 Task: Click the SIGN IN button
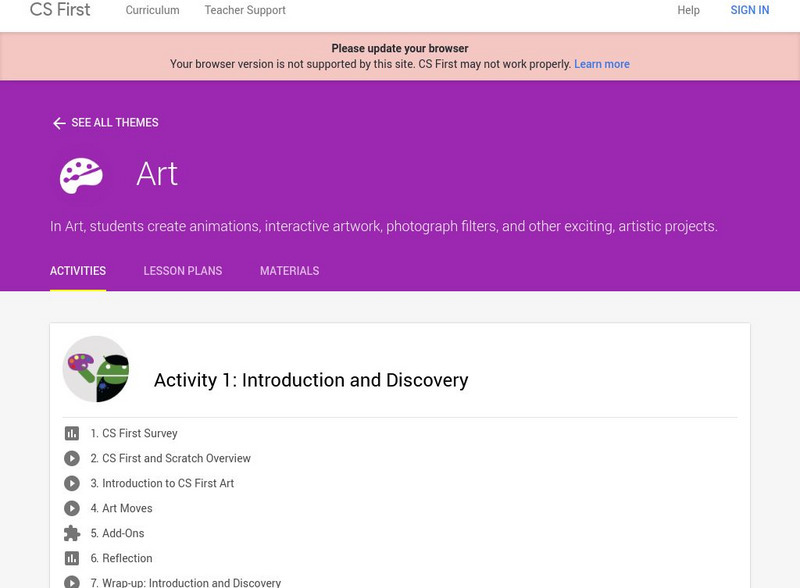[x=749, y=10]
